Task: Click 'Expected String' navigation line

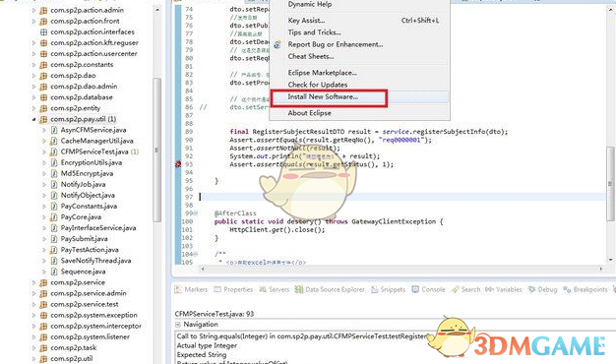Action: pos(201,354)
